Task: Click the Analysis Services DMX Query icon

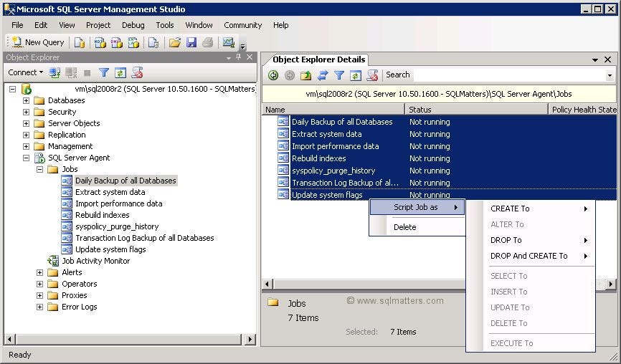Action: (116, 42)
